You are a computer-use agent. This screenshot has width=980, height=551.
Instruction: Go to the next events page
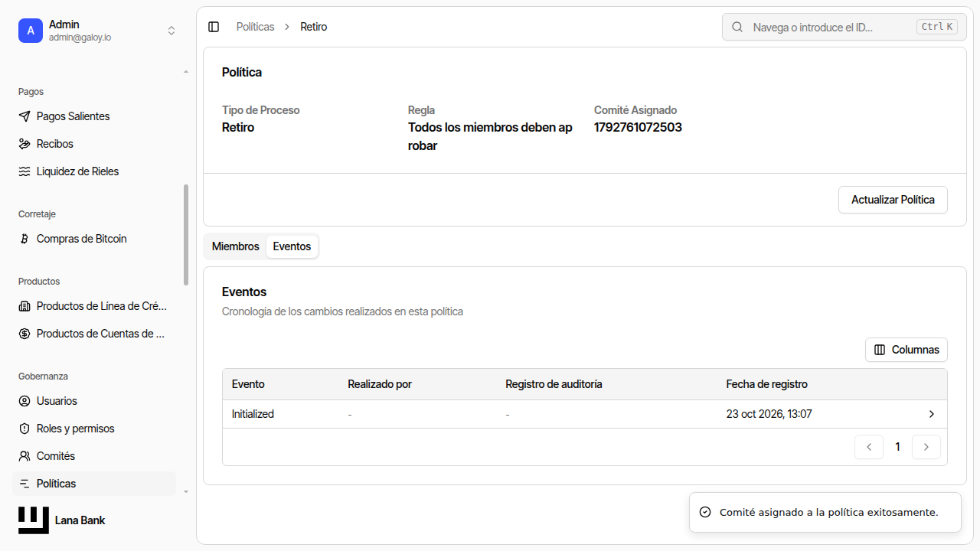(x=926, y=447)
